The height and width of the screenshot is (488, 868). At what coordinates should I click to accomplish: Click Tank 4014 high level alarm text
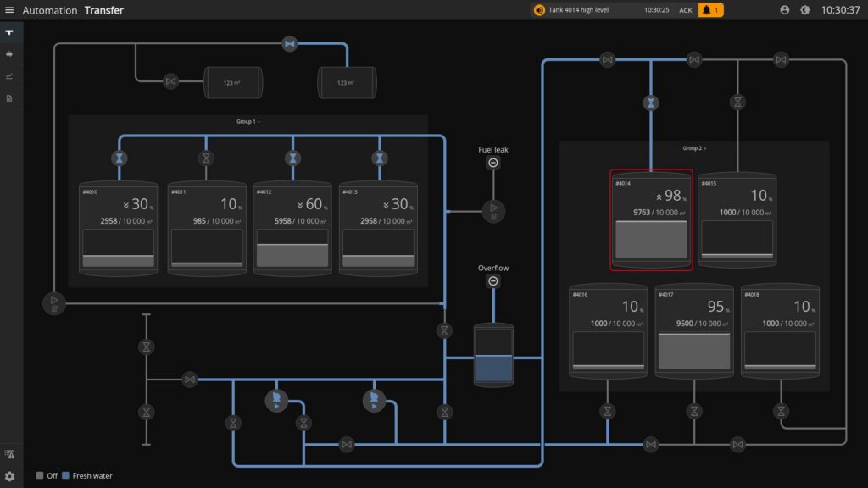coord(578,10)
